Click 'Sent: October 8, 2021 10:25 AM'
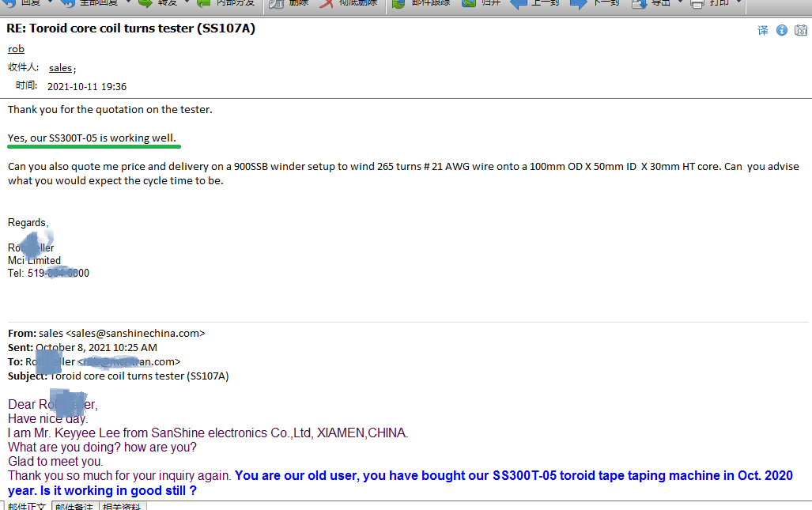This screenshot has width=812, height=510. pyautogui.click(x=82, y=347)
